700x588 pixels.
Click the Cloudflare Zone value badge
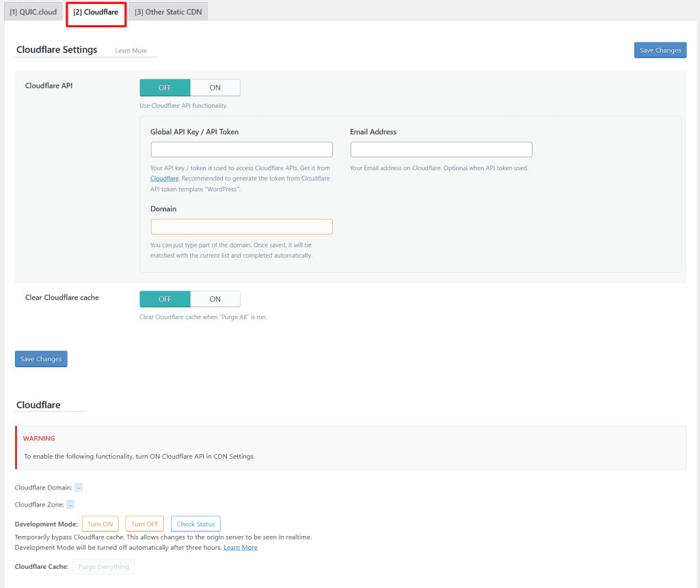(70, 505)
